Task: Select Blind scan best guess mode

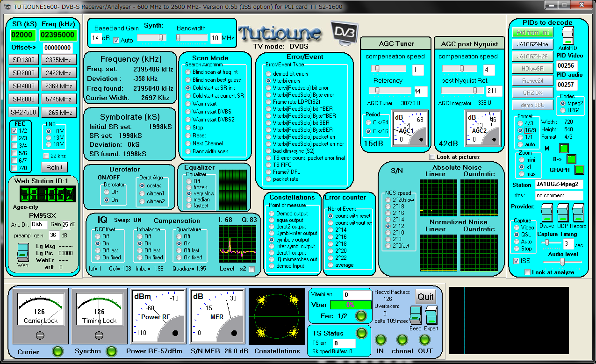Action: (x=188, y=80)
